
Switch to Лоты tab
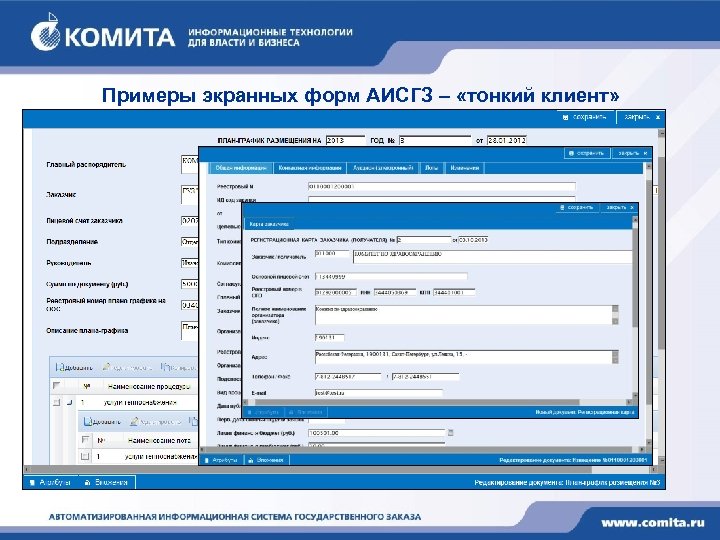tap(431, 168)
